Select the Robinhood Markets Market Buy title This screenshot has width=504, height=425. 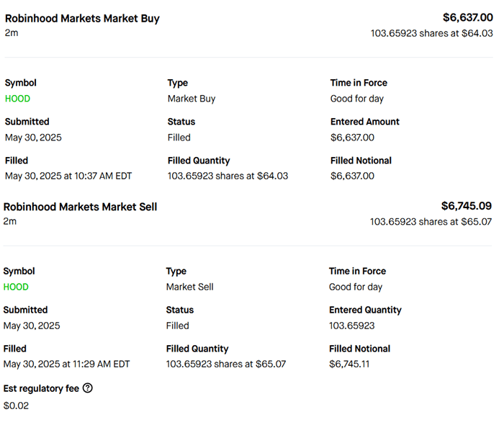82,18
